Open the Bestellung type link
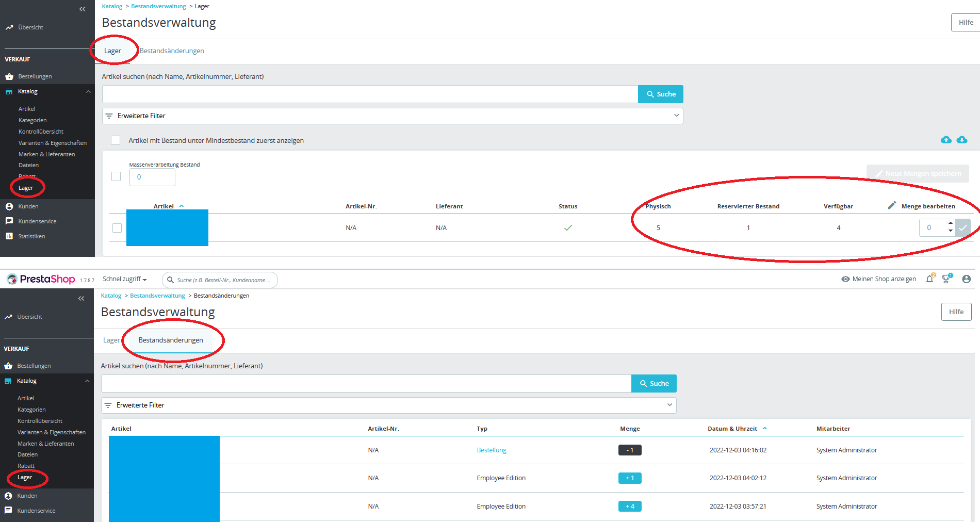 [492, 450]
